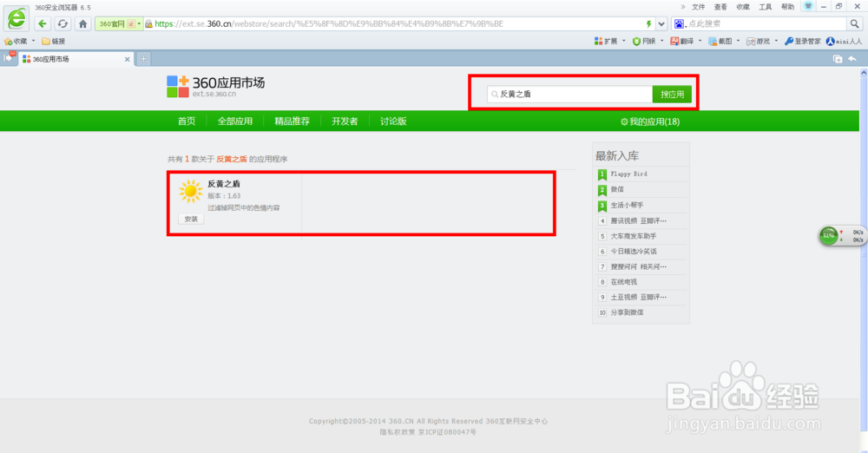868x453 pixels.
Task: Reload the page with the refresh icon
Action: coord(62,23)
